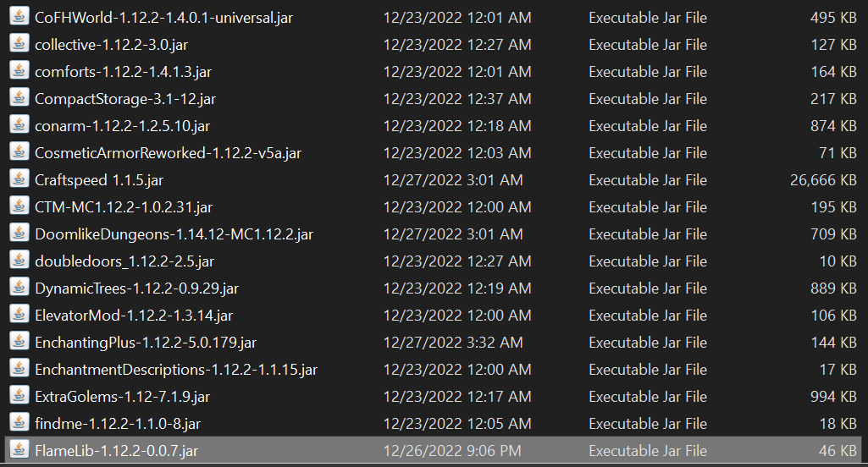Select findme-1.12.2-1.1.0-8.jar by name
This screenshot has height=467, width=868.
click(118, 424)
